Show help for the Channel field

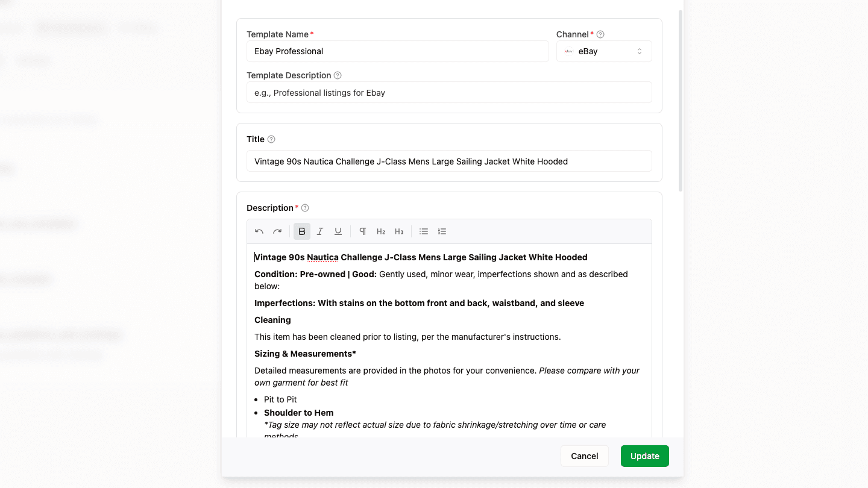(600, 34)
